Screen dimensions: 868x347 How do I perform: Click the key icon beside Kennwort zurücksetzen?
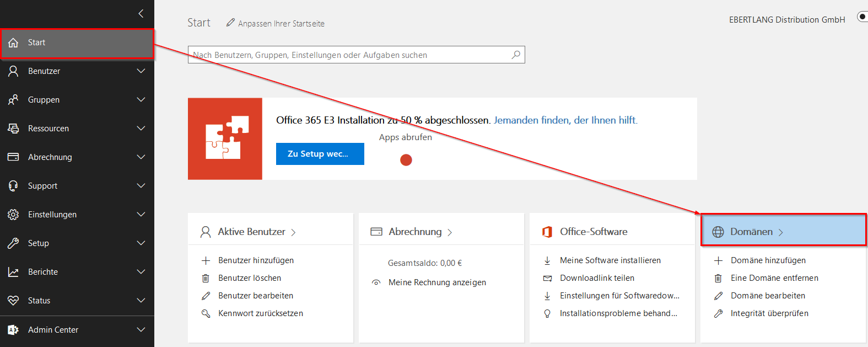[206, 313]
